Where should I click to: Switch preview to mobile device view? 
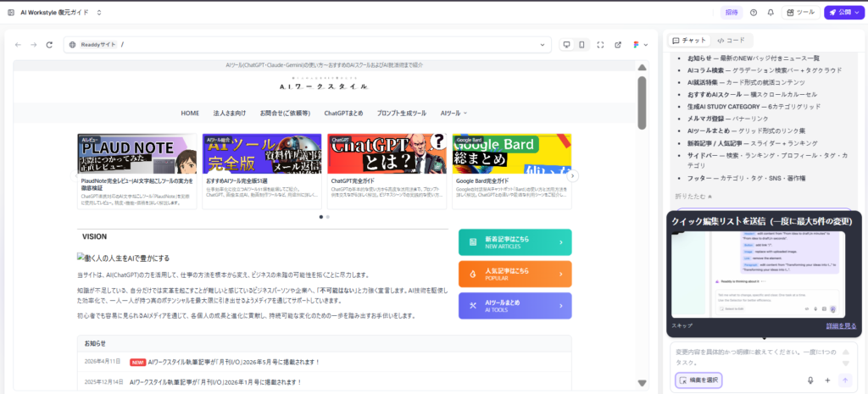pyautogui.click(x=582, y=44)
